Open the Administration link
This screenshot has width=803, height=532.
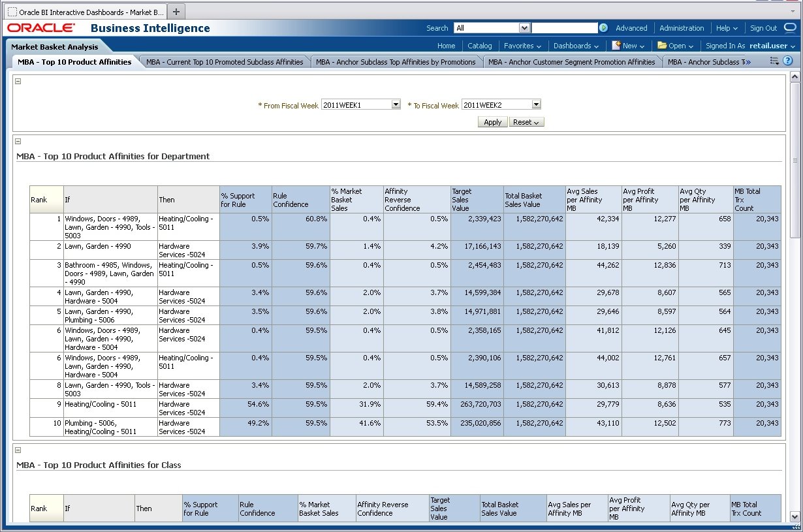(x=682, y=28)
